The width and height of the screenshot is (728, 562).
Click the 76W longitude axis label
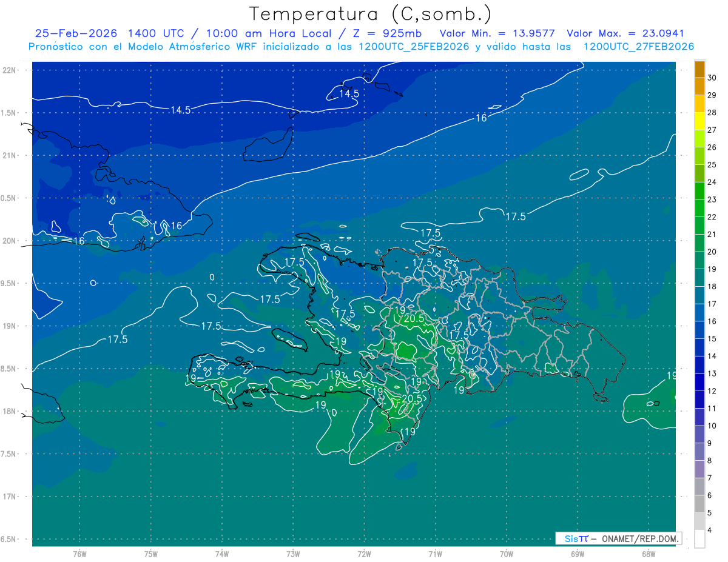click(79, 554)
